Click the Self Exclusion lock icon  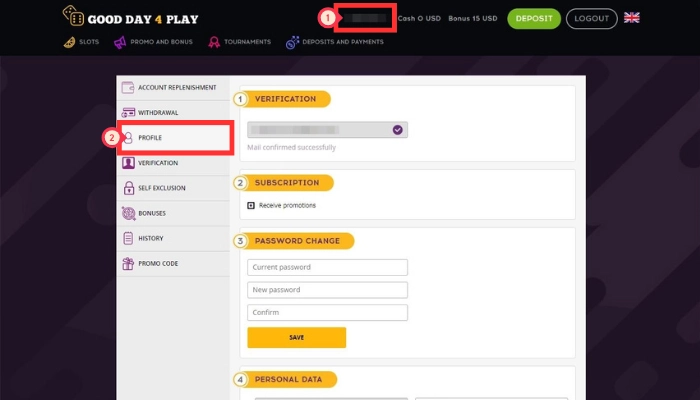[128, 188]
